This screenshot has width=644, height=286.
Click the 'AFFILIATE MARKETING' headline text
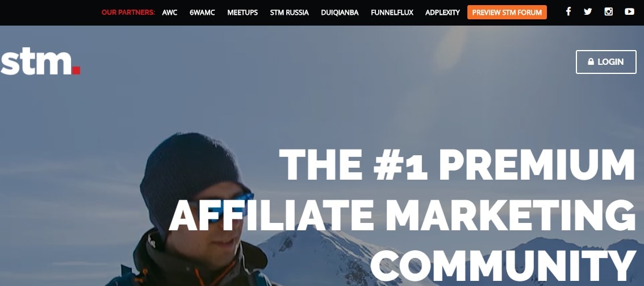(x=402, y=214)
